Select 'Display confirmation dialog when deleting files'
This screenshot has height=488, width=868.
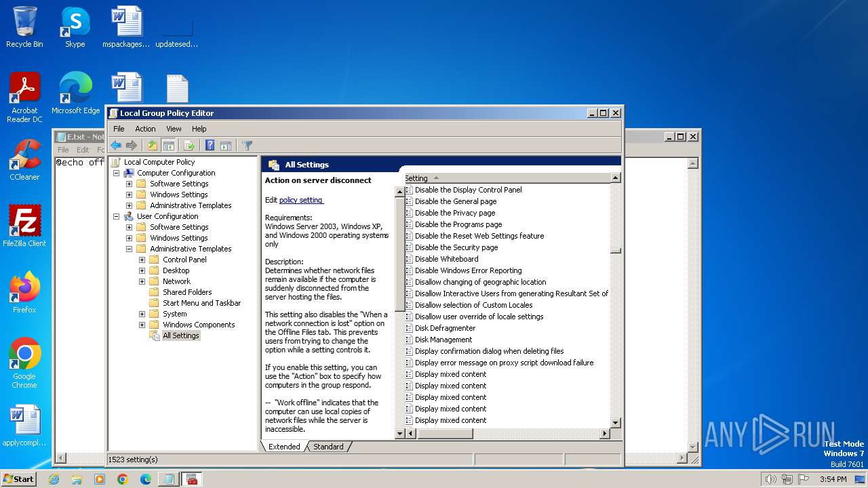pyautogui.click(x=489, y=351)
